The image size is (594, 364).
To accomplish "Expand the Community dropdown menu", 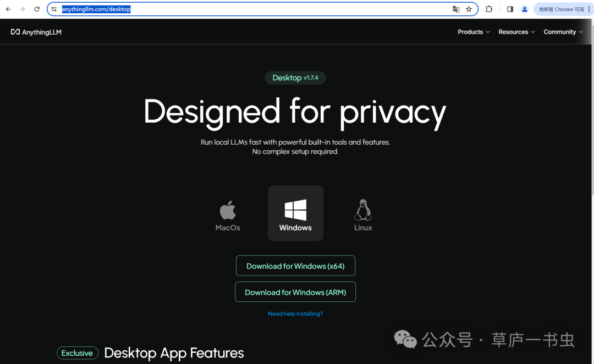I will pos(563,32).
